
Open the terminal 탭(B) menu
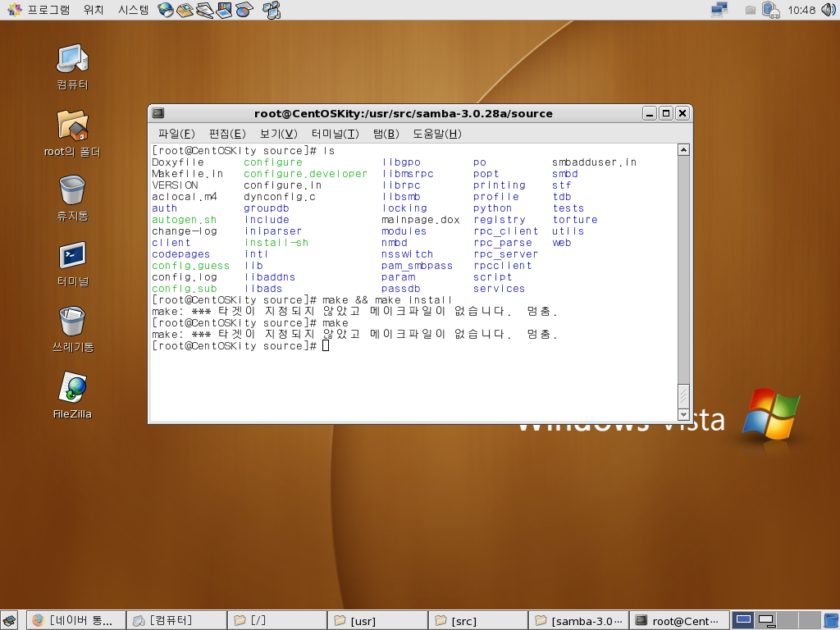[386, 134]
